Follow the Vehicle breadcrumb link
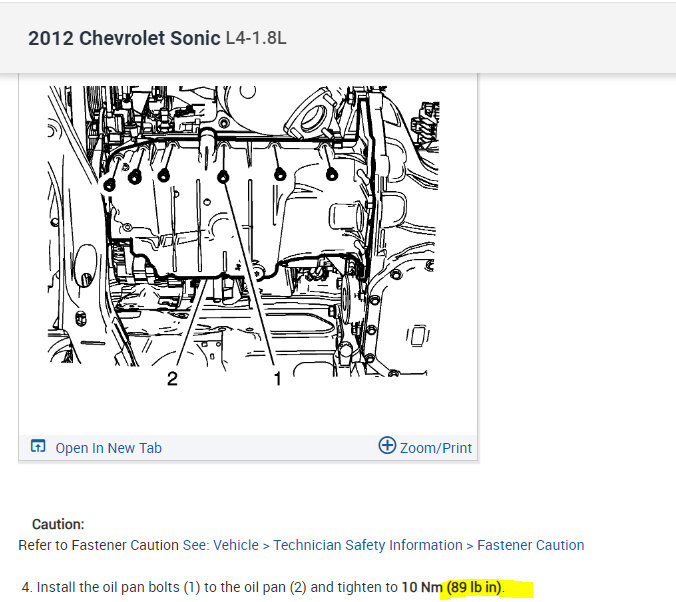The image size is (676, 602). coord(236,545)
